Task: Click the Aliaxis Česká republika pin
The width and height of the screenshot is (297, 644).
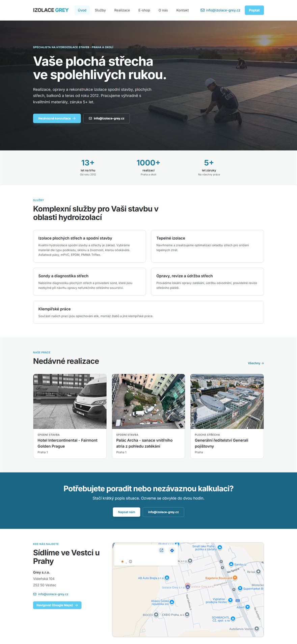Action: point(172,602)
